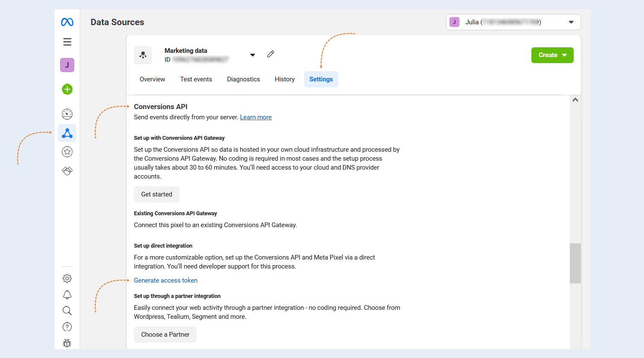Open the star circle icon in sidebar
Screen dimensions: 644x358
[67, 152]
